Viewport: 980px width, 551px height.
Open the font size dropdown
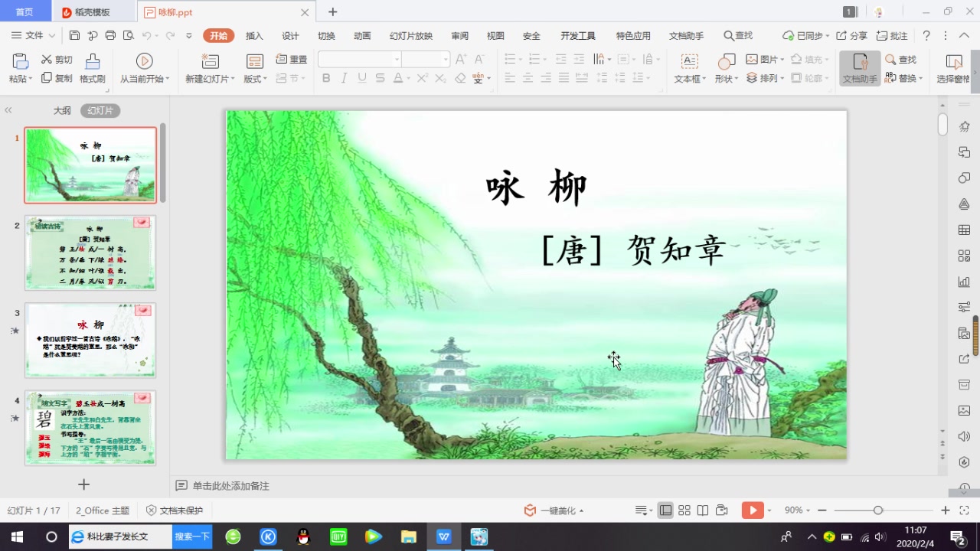point(446,59)
